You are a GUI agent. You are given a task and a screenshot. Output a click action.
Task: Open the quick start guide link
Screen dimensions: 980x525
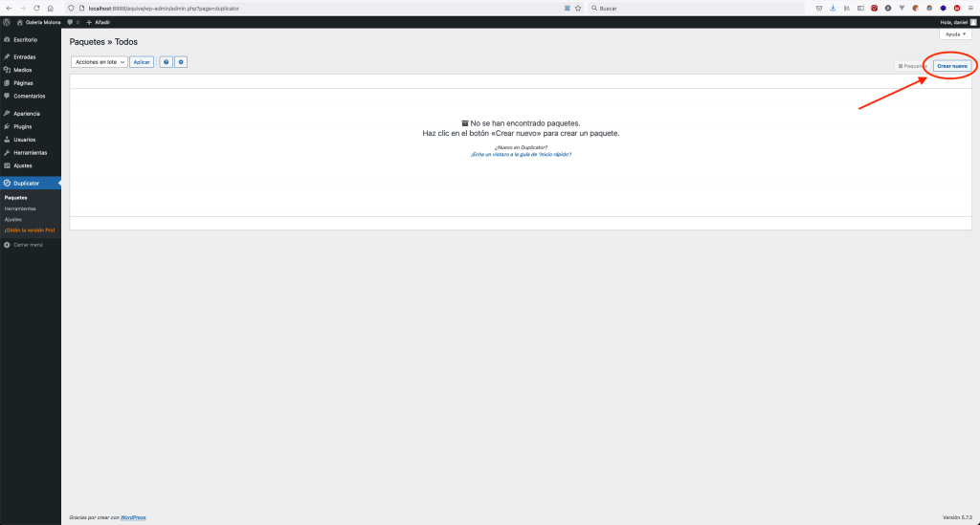[521, 154]
